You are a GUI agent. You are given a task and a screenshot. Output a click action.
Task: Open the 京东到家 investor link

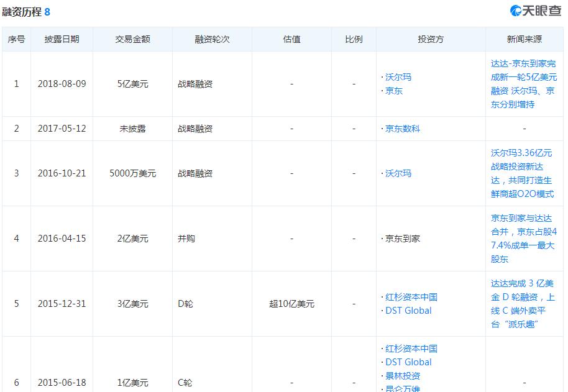[x=401, y=238]
